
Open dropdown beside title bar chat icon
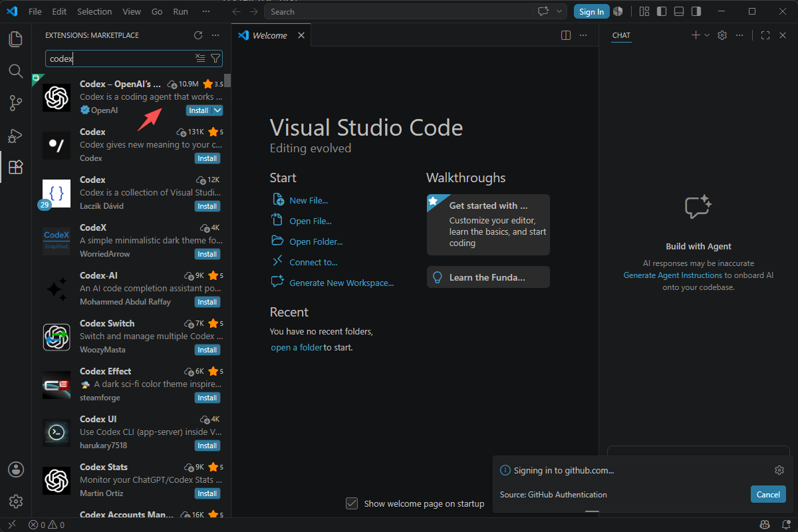coord(560,11)
